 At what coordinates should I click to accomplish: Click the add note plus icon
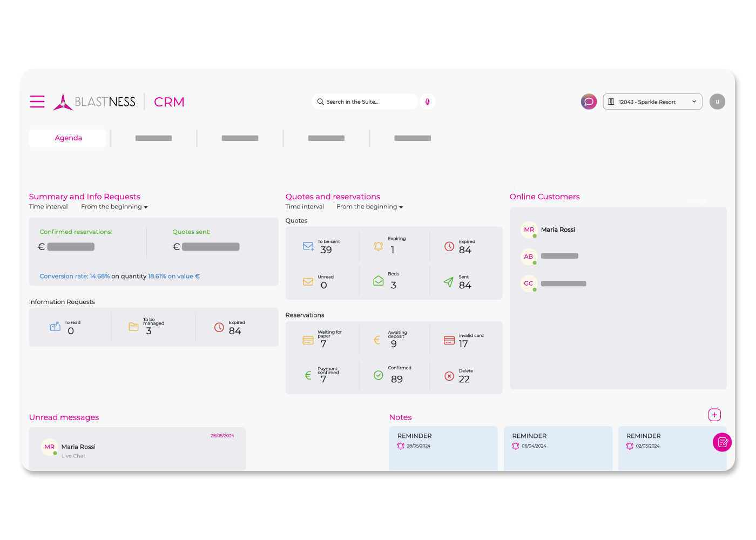(x=714, y=415)
